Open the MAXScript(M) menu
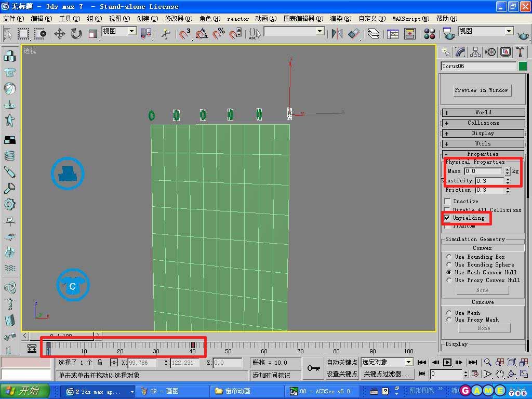 (411, 19)
